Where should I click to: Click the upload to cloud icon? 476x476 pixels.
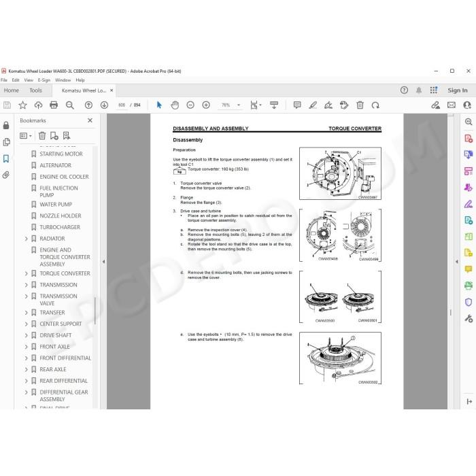(x=38, y=105)
